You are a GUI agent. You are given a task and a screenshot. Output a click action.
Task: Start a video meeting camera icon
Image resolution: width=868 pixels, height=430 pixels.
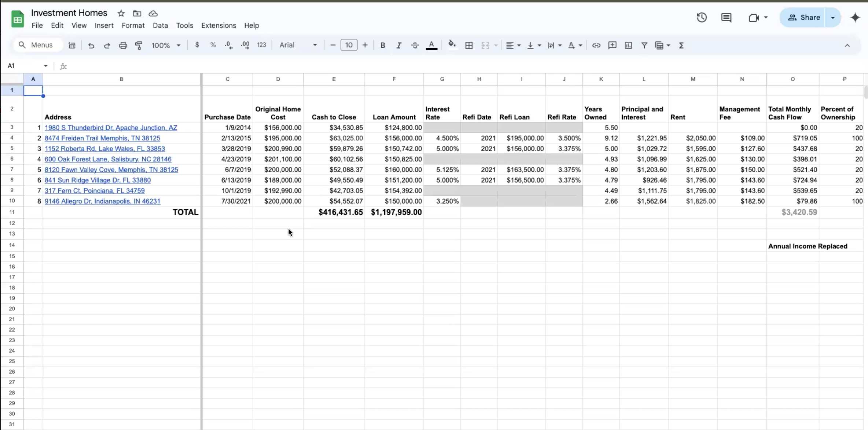pos(754,18)
